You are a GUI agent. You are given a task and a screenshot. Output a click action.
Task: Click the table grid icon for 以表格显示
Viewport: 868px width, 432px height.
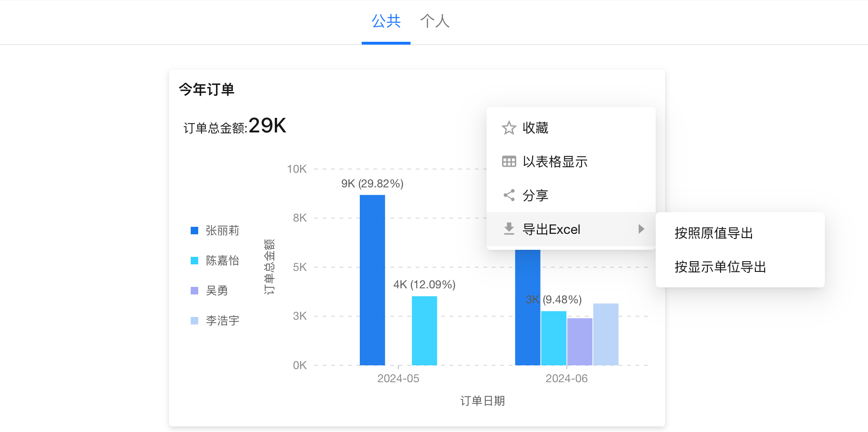[x=509, y=162]
